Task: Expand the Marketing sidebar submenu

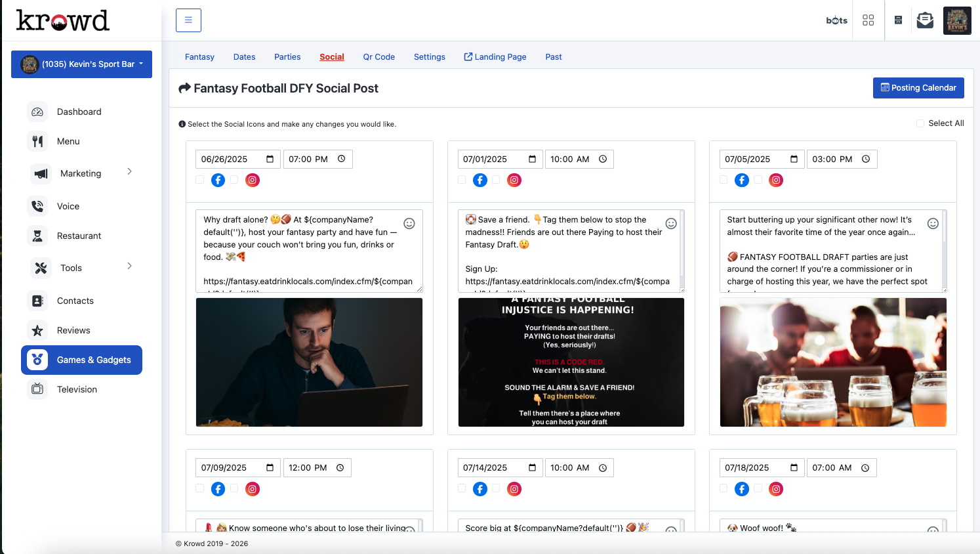Action: pyautogui.click(x=81, y=173)
